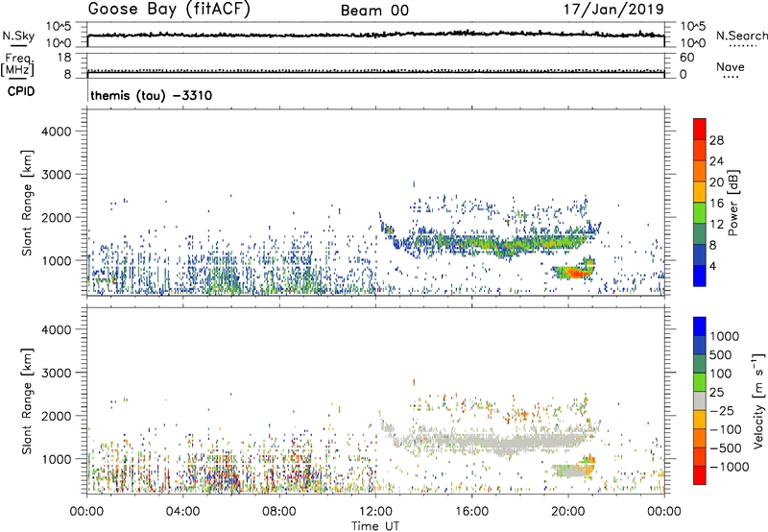Viewport: 768px width, 532px height.
Task: Click the 16:00 time axis label
Action: [x=471, y=512]
